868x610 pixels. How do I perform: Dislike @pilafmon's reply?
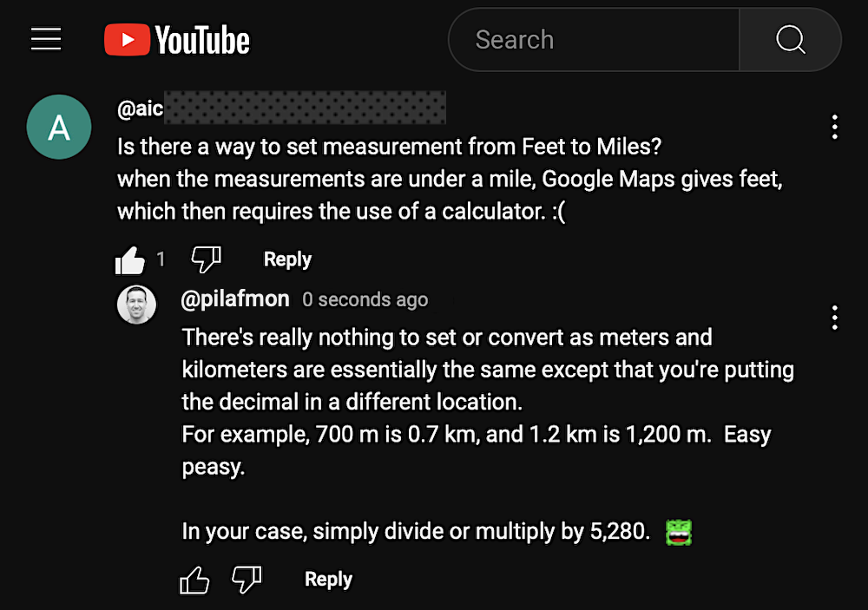[247, 580]
